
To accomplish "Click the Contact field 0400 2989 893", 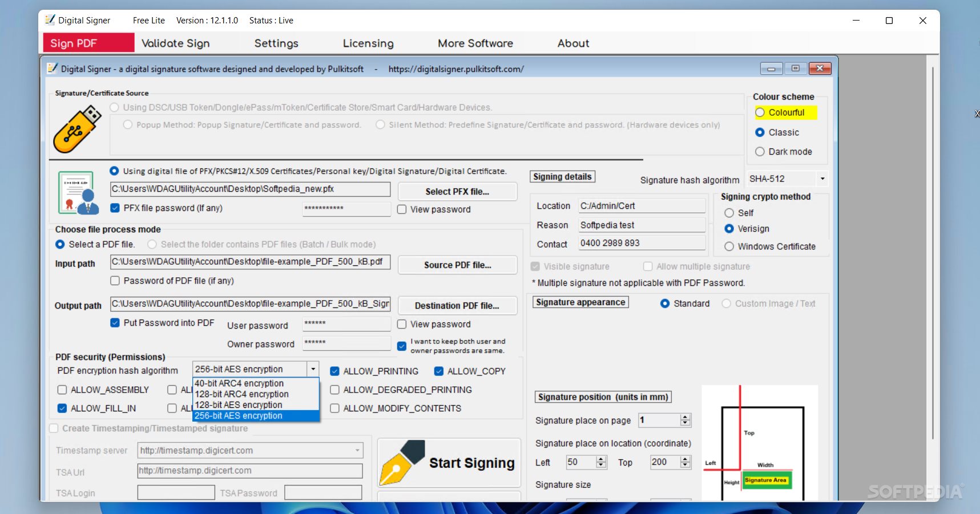I will tap(642, 243).
